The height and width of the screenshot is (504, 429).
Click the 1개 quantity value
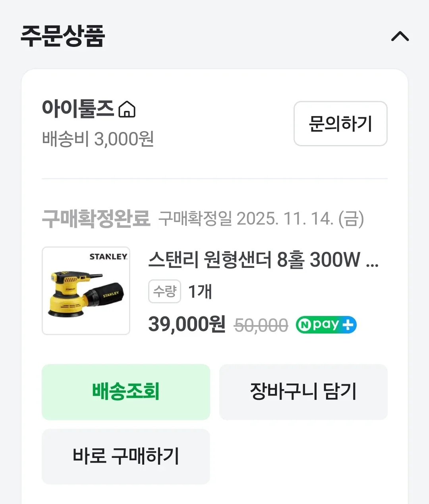coord(200,292)
